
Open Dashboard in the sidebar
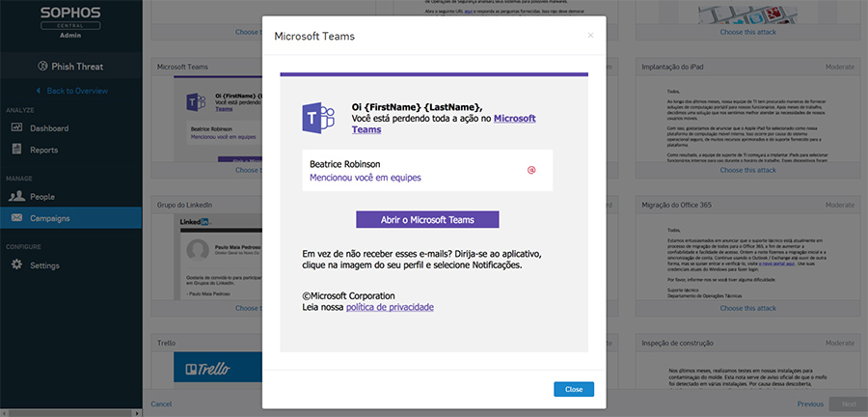click(70, 128)
